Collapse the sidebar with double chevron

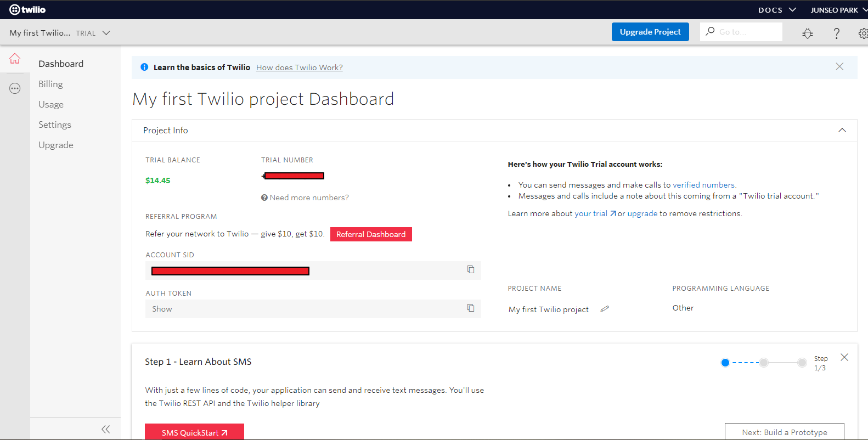point(106,429)
